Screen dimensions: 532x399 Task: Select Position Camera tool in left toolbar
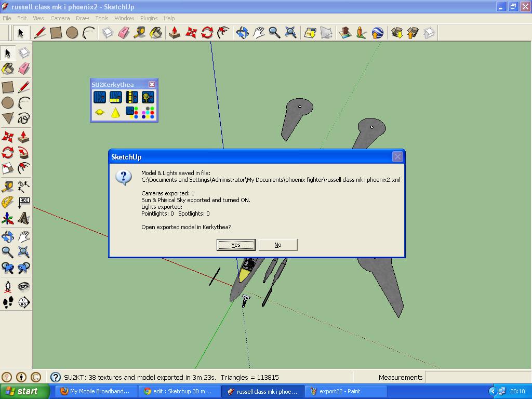tap(7, 287)
